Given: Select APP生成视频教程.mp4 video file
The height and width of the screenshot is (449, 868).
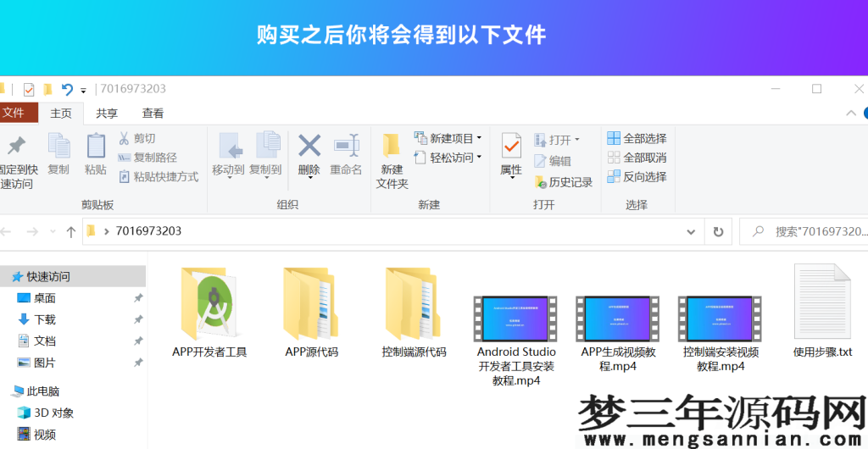Looking at the screenshot, I should coord(618,334).
